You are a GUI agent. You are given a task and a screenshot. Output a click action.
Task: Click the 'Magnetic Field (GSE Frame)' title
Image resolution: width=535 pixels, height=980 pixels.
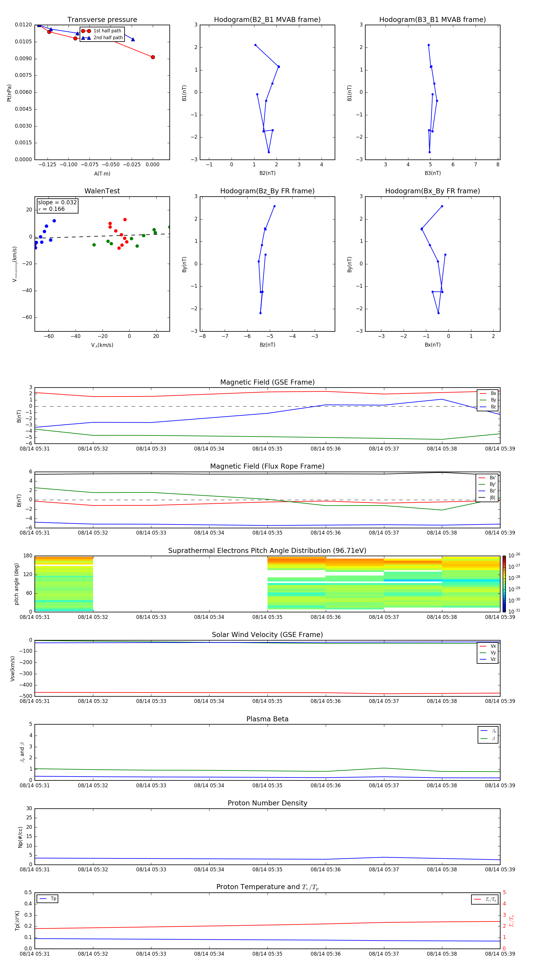point(267,382)
